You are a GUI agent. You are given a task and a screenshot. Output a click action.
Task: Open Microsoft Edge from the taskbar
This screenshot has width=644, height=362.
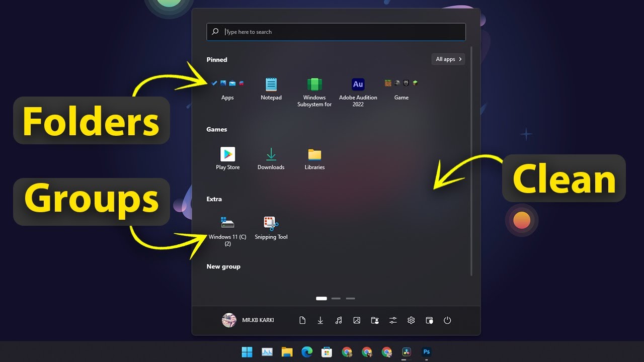coord(307,352)
